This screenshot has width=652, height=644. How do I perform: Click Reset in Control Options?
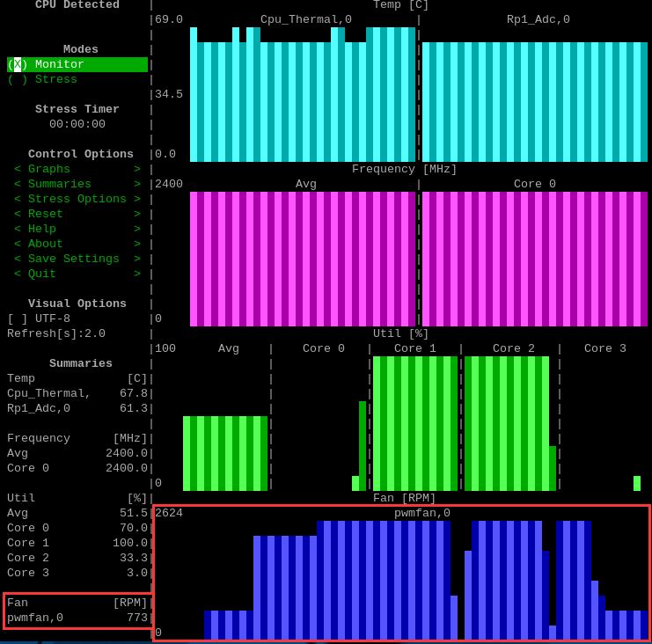77,214
